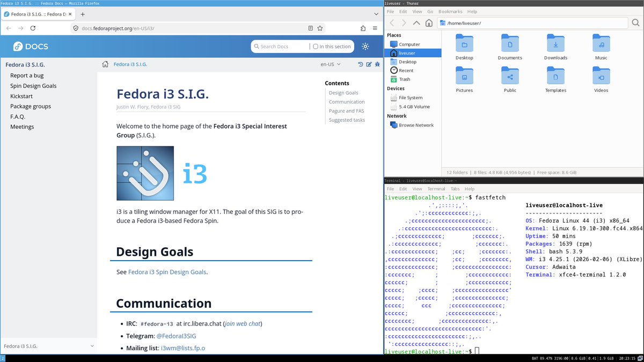
Task: Click the 'join web chat' link
Action: [x=243, y=323]
